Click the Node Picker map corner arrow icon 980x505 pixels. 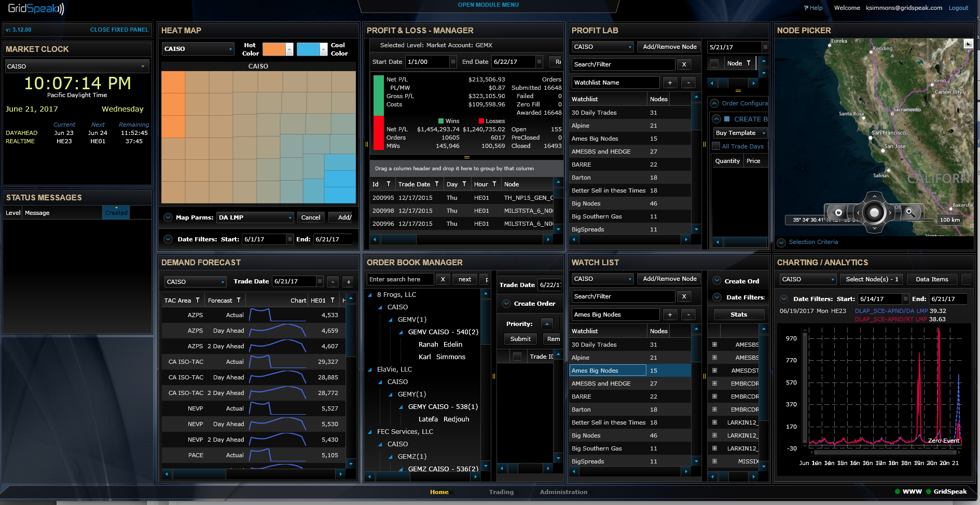click(x=968, y=44)
